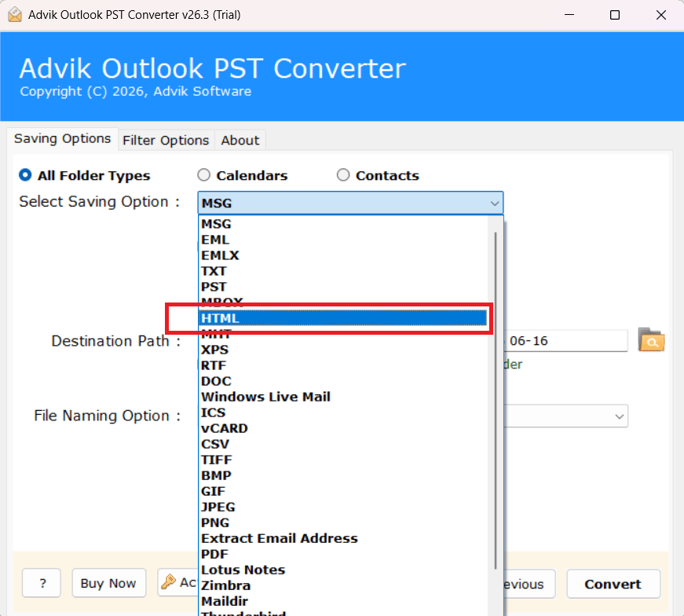Open help with the question mark button

(42, 583)
